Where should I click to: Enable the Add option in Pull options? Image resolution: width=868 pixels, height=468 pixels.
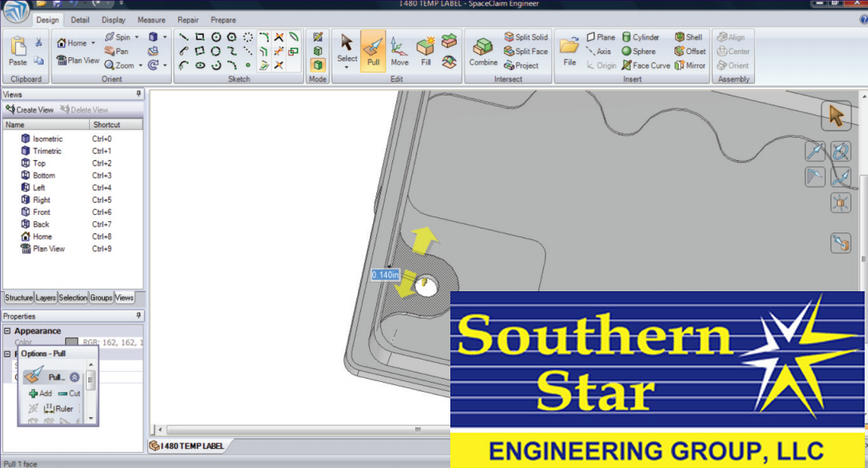point(40,393)
